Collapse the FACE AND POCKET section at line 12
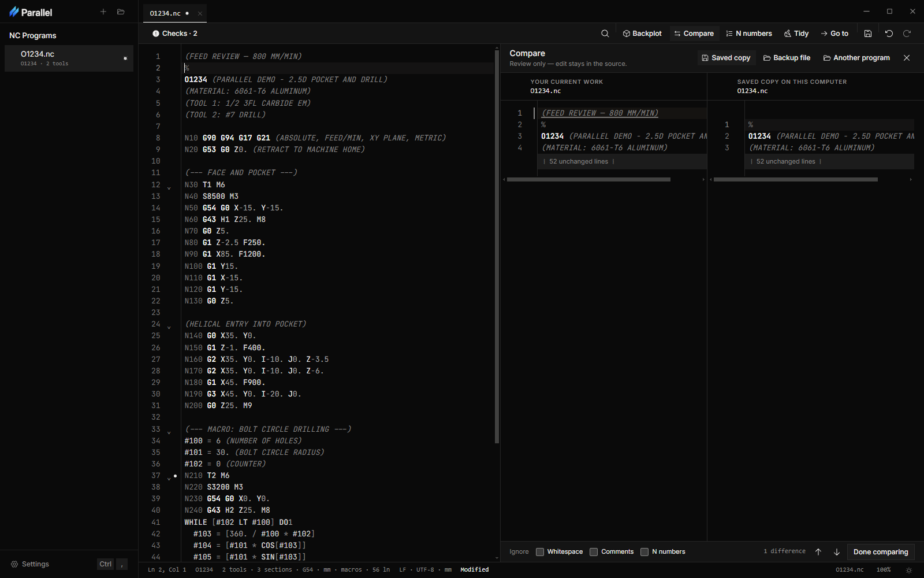 tap(169, 188)
